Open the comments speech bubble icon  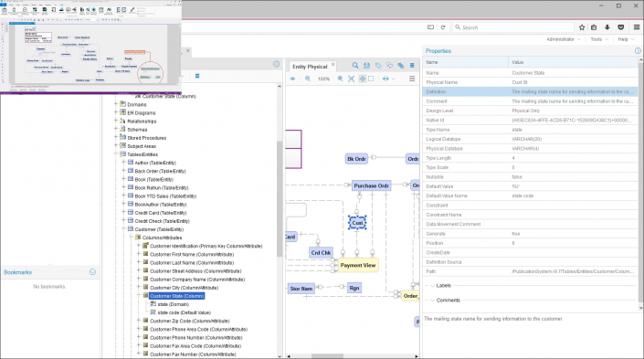[x=389, y=65]
